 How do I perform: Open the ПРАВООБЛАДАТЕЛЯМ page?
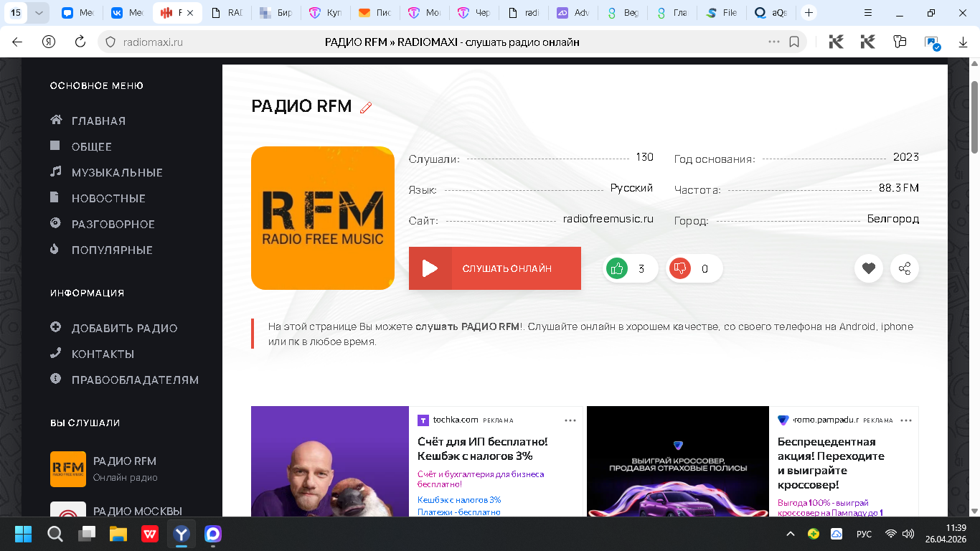point(136,380)
